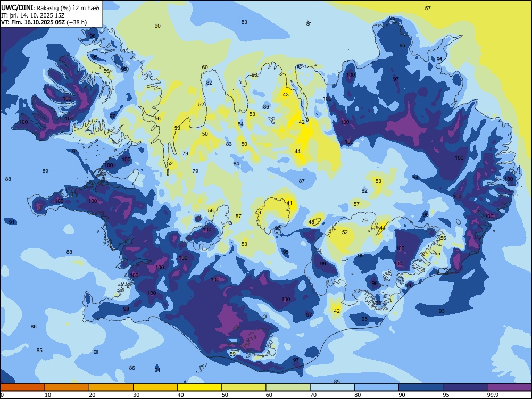Select the humidity value '87' on the map
This screenshot has width=532, height=399.
[x=302, y=181]
